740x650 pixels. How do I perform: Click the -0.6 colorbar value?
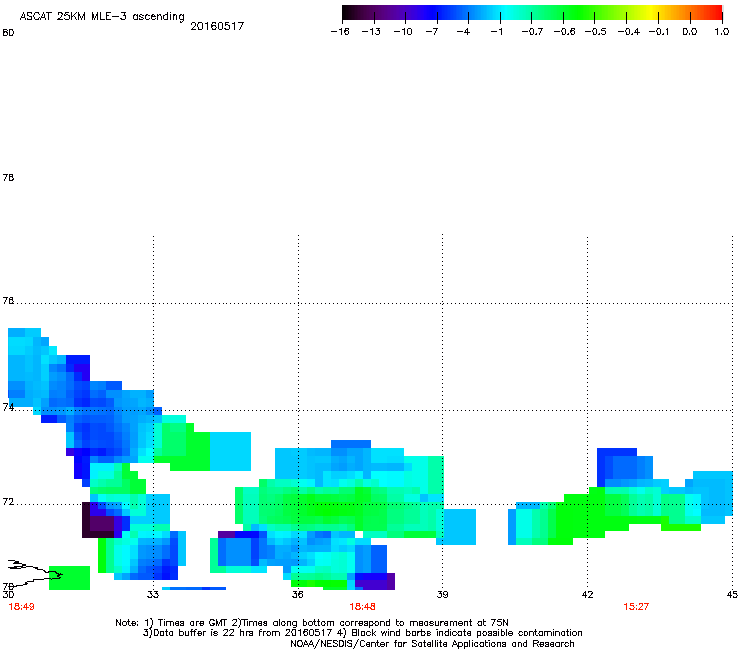564,32
